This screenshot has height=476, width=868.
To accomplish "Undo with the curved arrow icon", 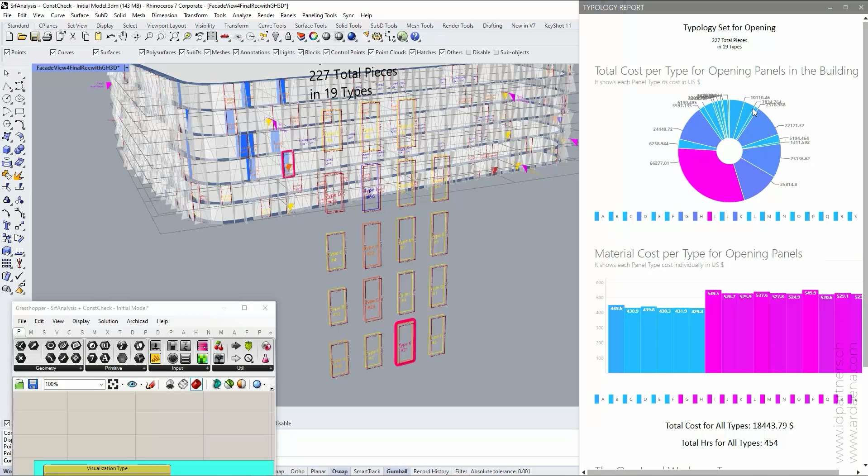I will (x=110, y=37).
